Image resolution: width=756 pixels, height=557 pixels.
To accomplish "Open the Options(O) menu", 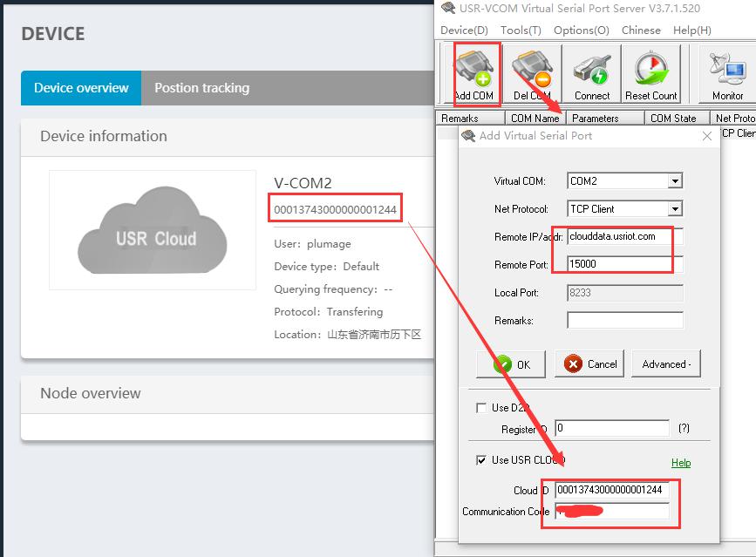I will point(581,31).
